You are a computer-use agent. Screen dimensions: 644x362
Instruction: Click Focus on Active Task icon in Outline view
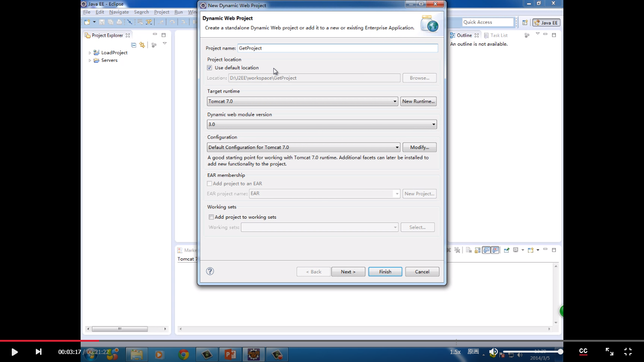[527, 35]
